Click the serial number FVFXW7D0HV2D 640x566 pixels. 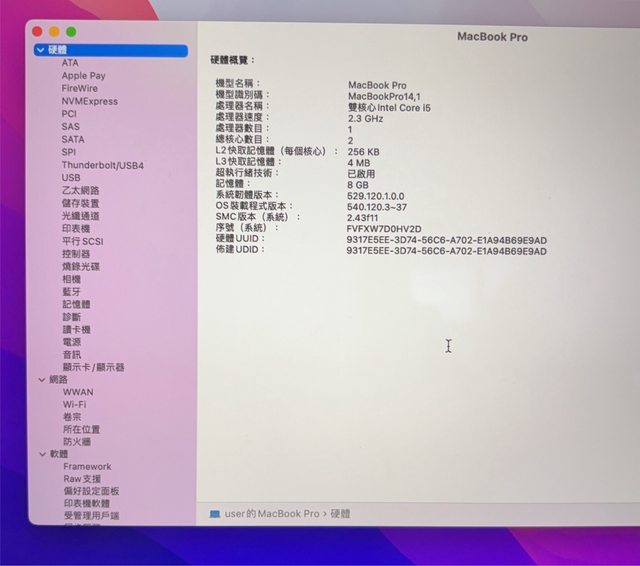[x=384, y=229]
